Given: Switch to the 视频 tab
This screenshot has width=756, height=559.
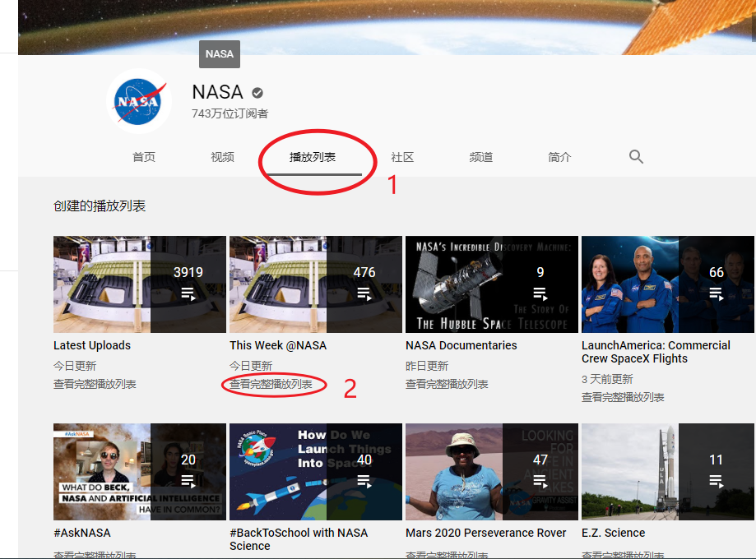Looking at the screenshot, I should pyautogui.click(x=222, y=157).
